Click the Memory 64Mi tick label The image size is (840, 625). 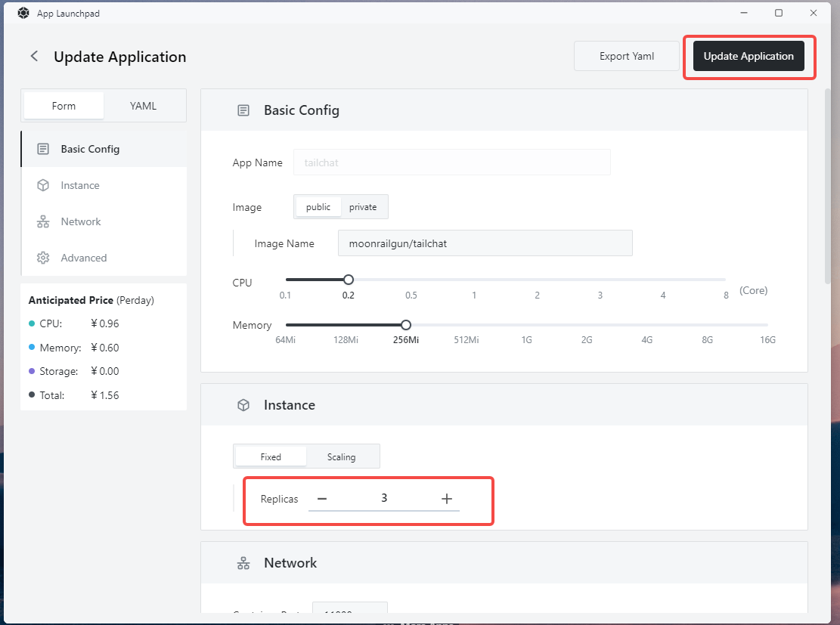click(285, 339)
